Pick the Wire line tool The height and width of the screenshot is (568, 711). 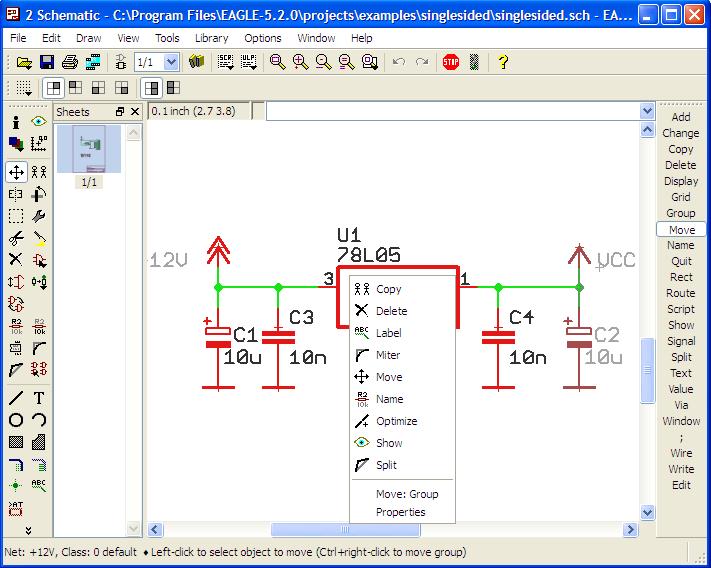[x=16, y=398]
